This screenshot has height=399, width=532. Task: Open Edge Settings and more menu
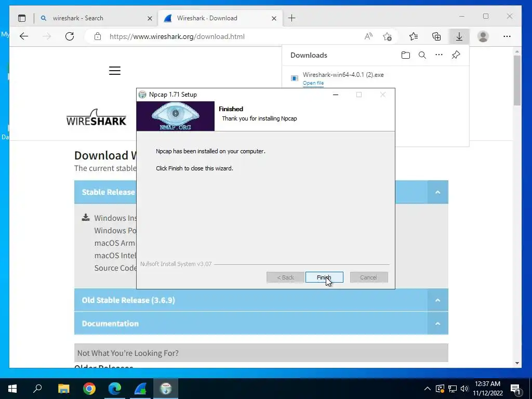507,36
